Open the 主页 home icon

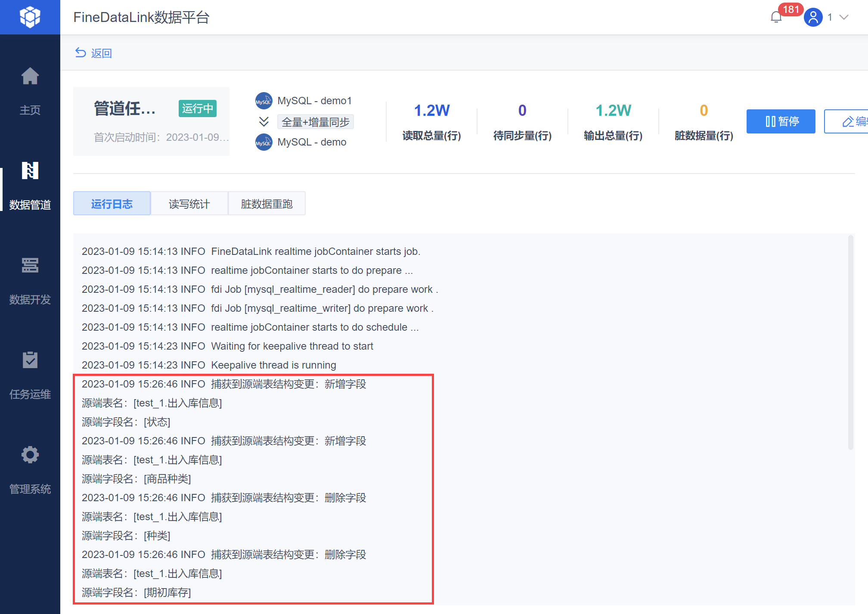pyautogui.click(x=30, y=77)
